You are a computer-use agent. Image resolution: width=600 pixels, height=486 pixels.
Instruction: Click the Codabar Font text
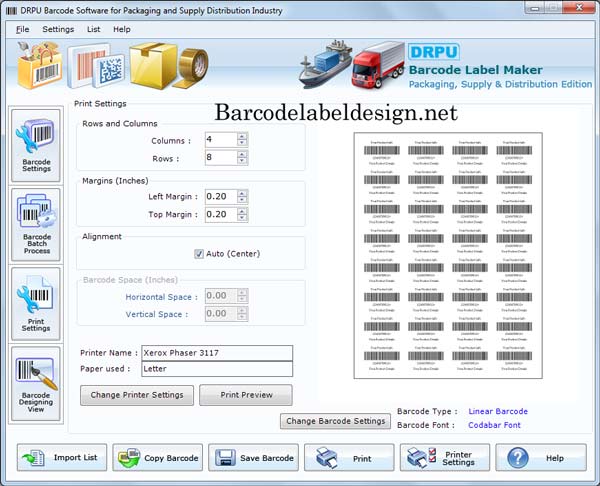[x=494, y=425]
